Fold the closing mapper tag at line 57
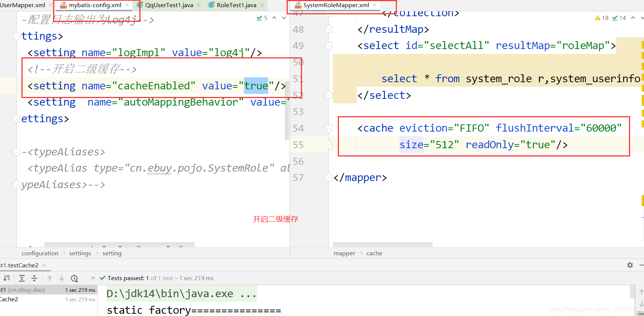The image size is (644, 316). tap(328, 177)
